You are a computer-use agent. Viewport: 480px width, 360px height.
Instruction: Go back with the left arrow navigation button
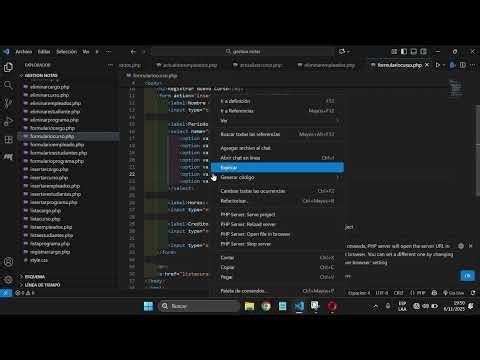(x=133, y=52)
